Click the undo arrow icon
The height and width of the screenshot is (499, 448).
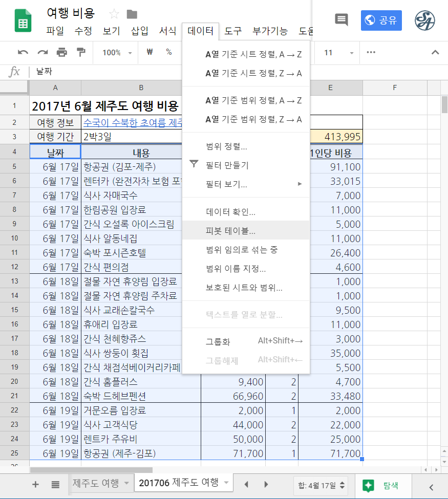click(23, 53)
